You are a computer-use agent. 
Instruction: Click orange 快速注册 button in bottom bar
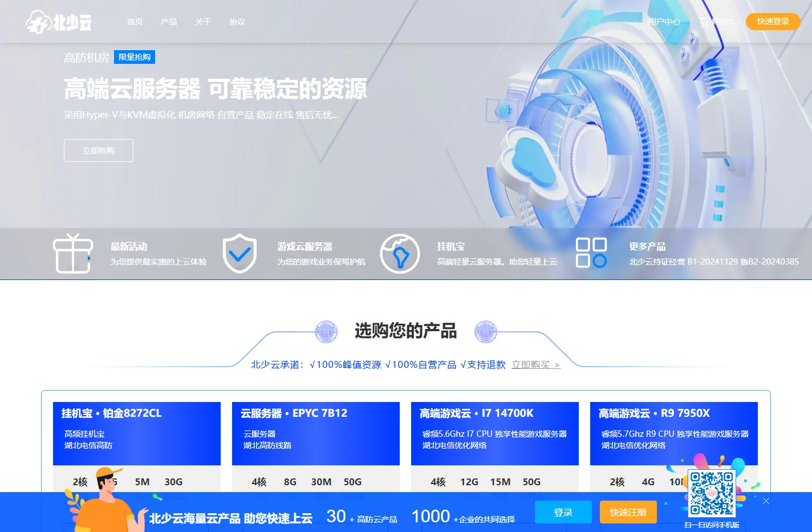point(628,512)
